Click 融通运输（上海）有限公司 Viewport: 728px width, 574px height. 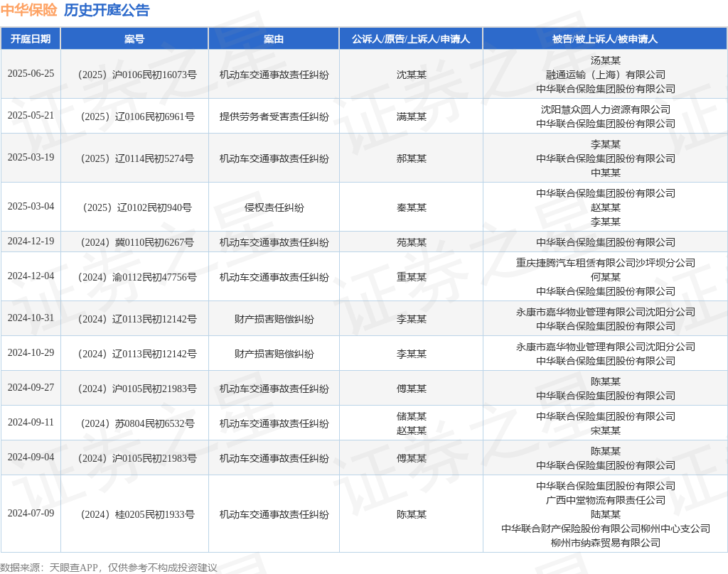click(606, 75)
